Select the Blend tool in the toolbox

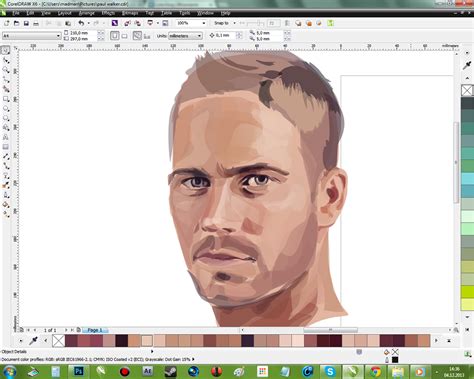point(6,176)
